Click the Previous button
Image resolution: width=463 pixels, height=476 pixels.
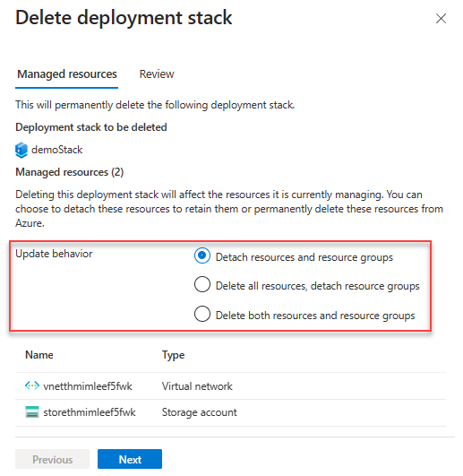tap(53, 459)
